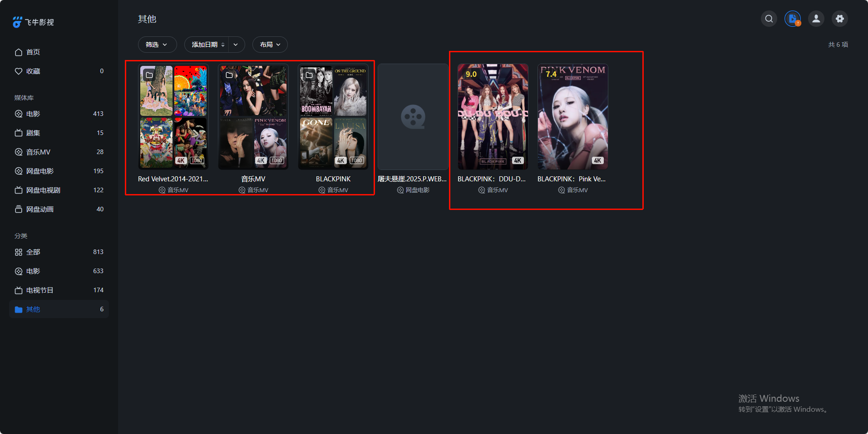Open 屠夫悬崖.2025.P.WEB title
868x434 pixels.
(x=412, y=179)
